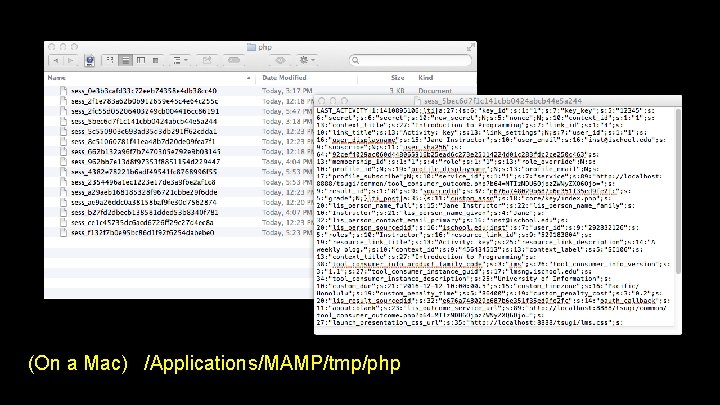
Task: Click the Edit Tags toolbar button
Action: [234, 60]
